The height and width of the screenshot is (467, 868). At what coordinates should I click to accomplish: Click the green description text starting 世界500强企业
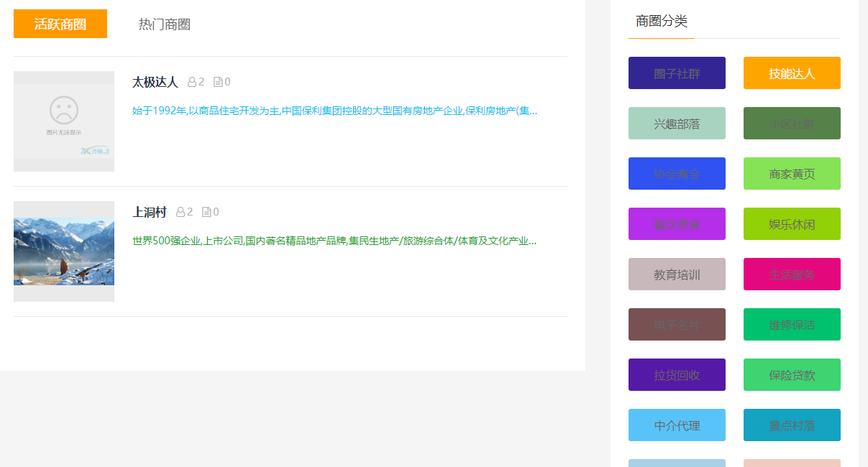pyautogui.click(x=334, y=241)
